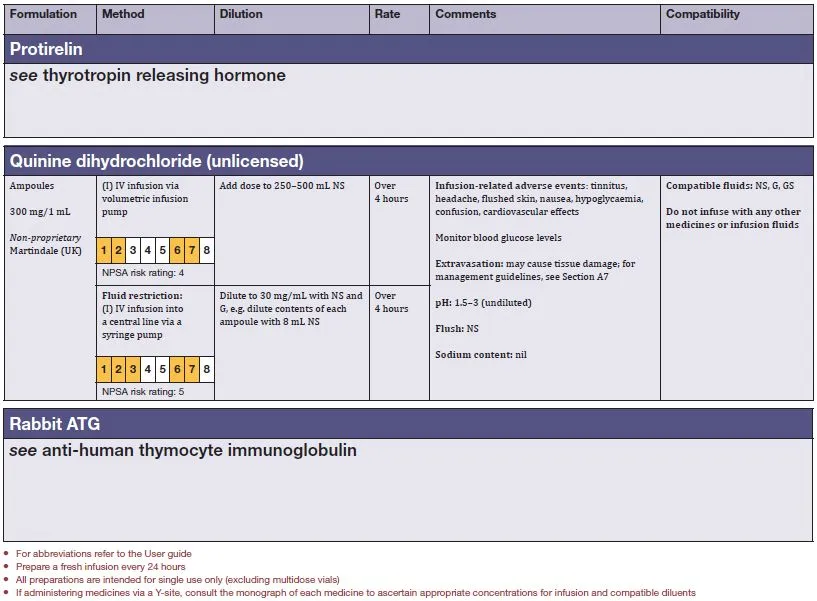Image resolution: width=817 pixels, height=601 pixels.
Task: Click the Compatibility column header
Action: 703,15
